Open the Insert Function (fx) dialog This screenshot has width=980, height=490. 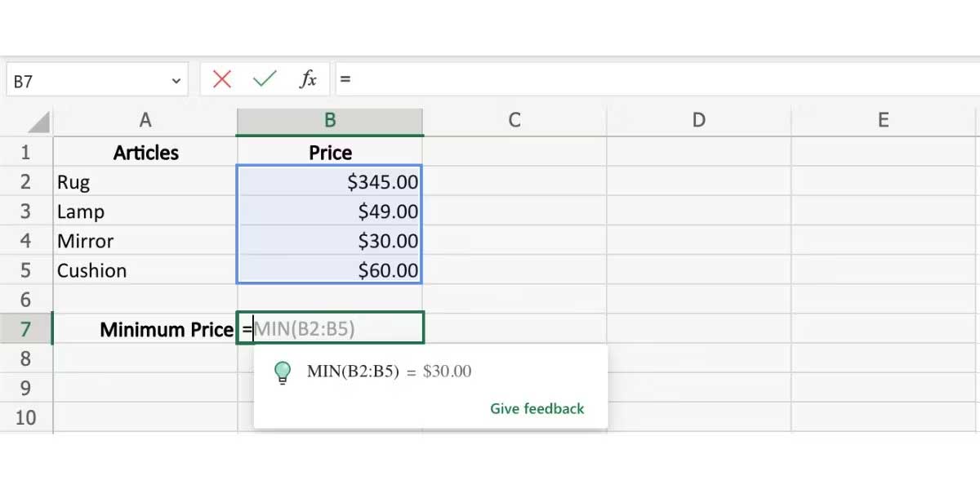[308, 78]
